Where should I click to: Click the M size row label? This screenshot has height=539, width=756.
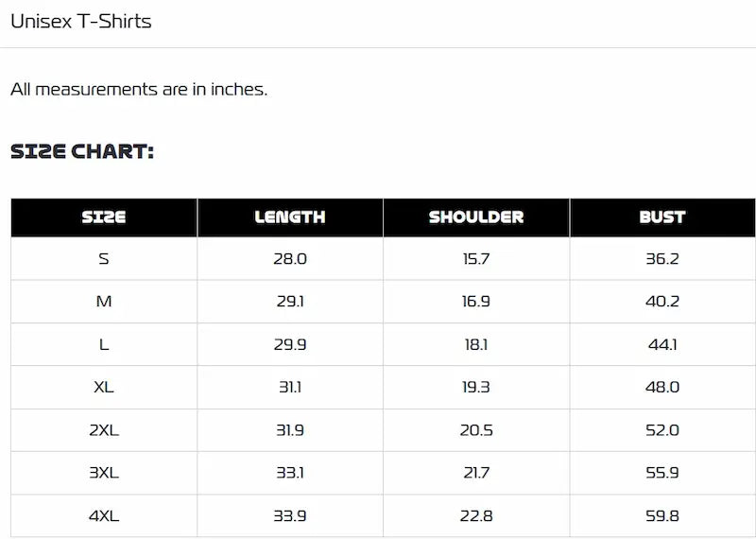[x=104, y=302]
